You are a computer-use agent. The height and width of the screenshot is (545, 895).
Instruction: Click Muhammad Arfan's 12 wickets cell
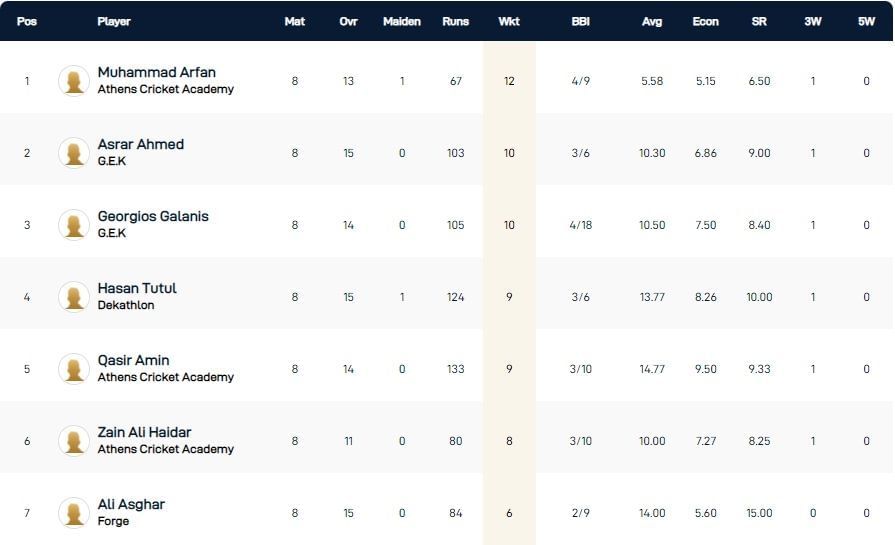coord(509,81)
